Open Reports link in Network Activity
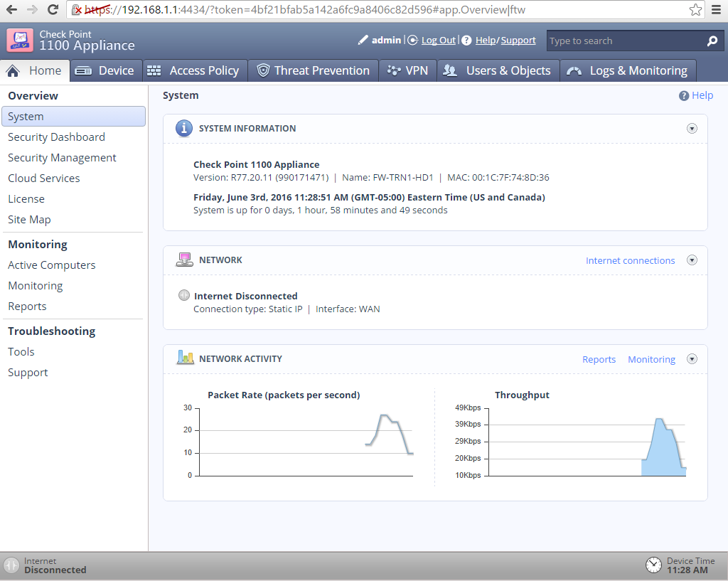Image resolution: width=728 pixels, height=581 pixels. [599, 359]
